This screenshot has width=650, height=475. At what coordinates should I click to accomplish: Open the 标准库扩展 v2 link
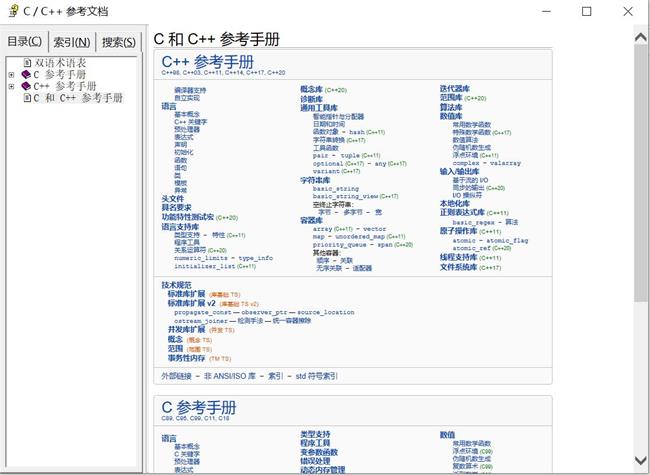tap(192, 303)
